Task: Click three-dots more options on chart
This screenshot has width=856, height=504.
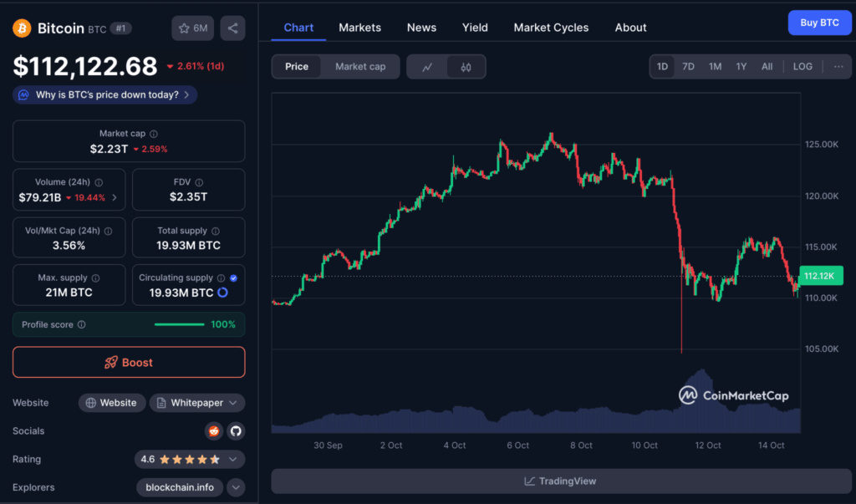Action: point(838,67)
